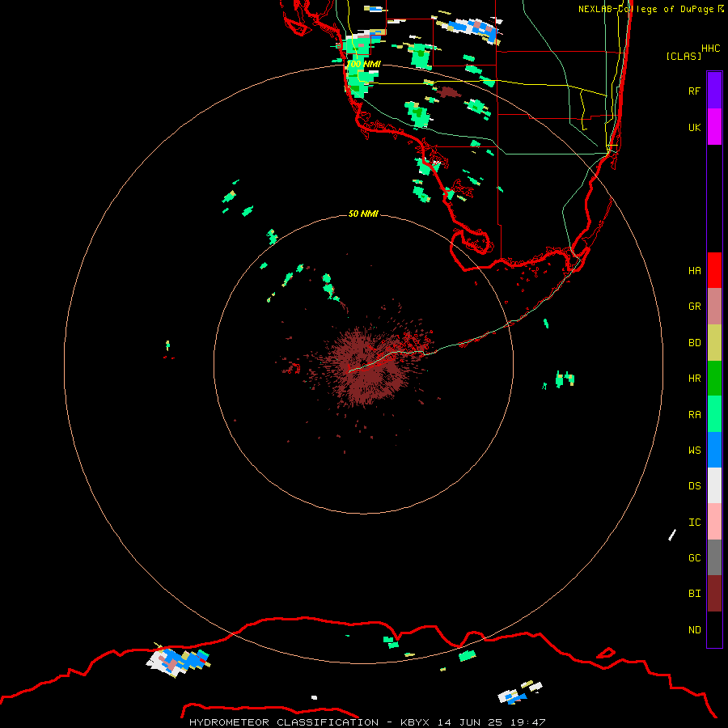Click the HR dark green legend swatch
The image size is (728, 728).
point(714,379)
